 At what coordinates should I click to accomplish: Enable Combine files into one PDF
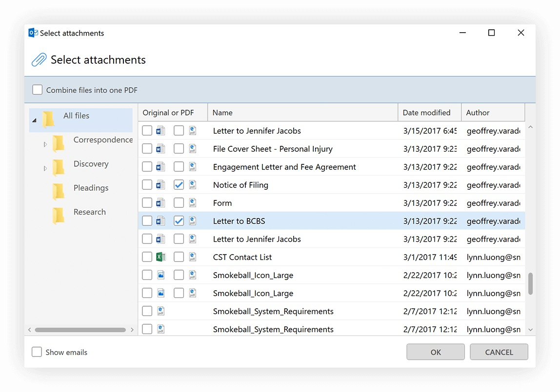point(38,90)
